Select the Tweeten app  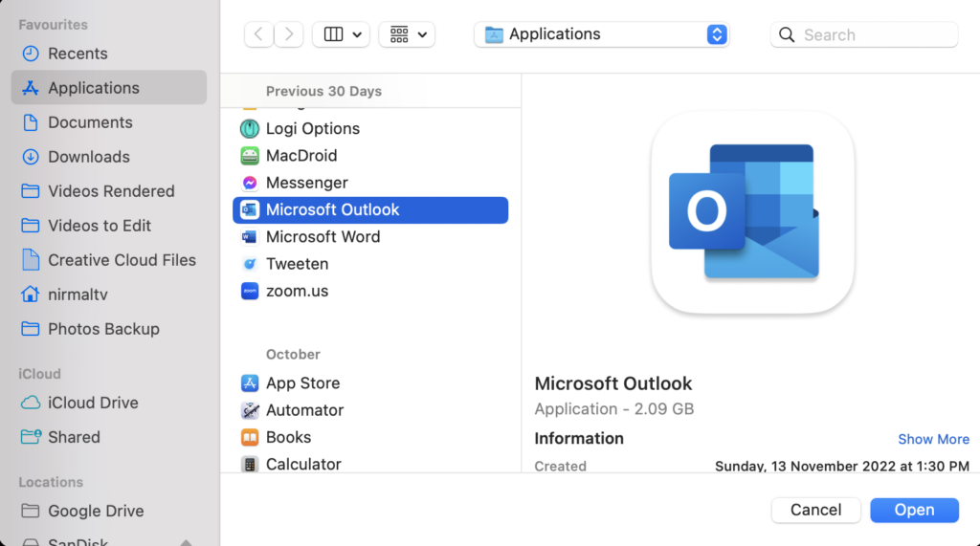coord(370,264)
